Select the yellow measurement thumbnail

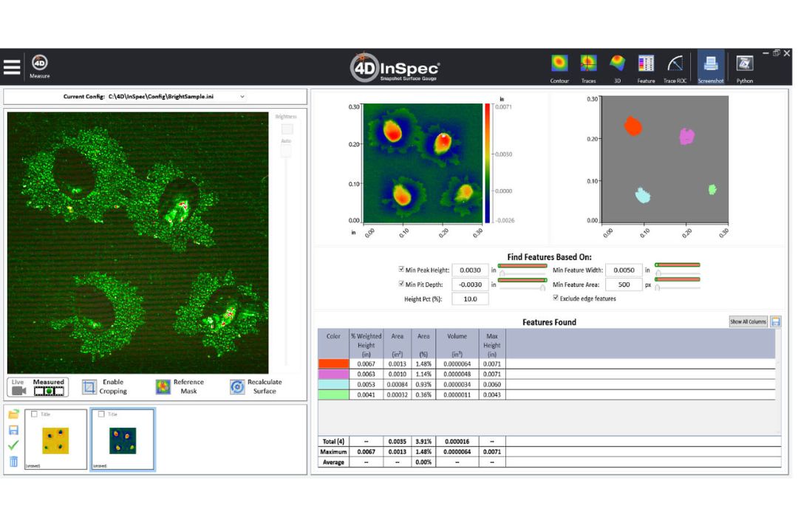tap(56, 440)
